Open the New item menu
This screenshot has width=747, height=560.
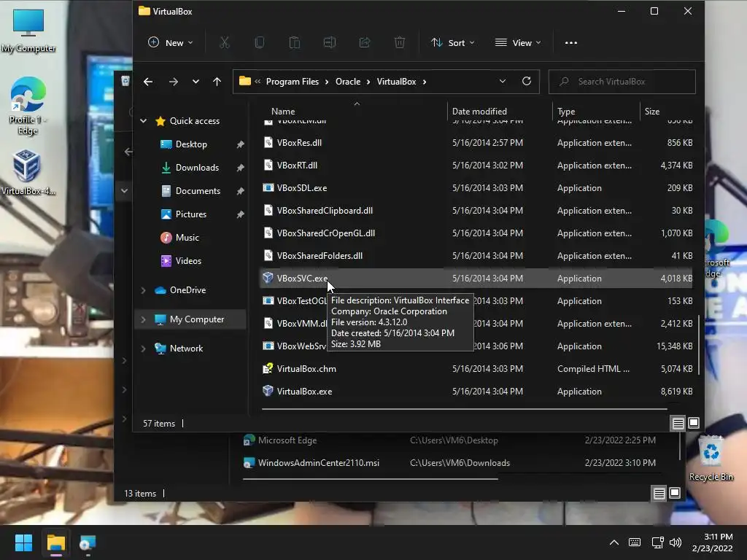tap(170, 43)
